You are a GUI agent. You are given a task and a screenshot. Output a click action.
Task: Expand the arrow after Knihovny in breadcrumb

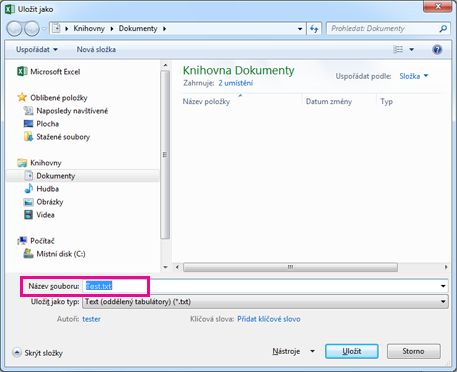[112, 29]
